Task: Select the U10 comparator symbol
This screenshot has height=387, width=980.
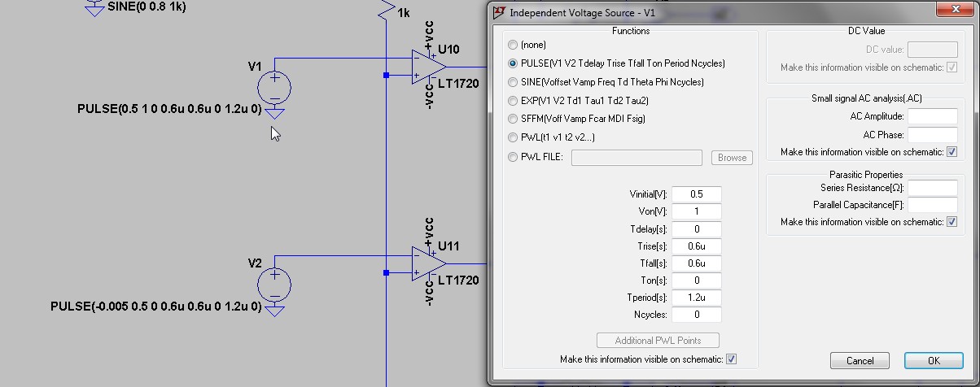Action: click(428, 66)
